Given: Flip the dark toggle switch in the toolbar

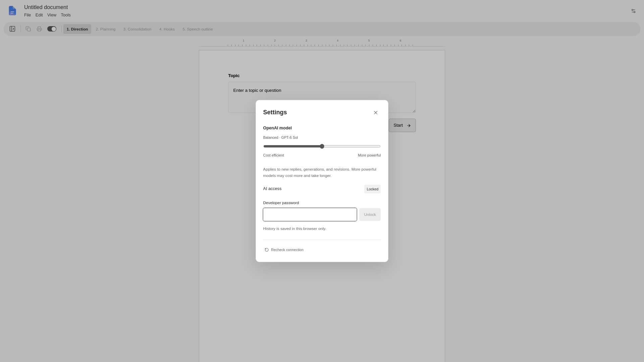Looking at the screenshot, I should tap(52, 29).
